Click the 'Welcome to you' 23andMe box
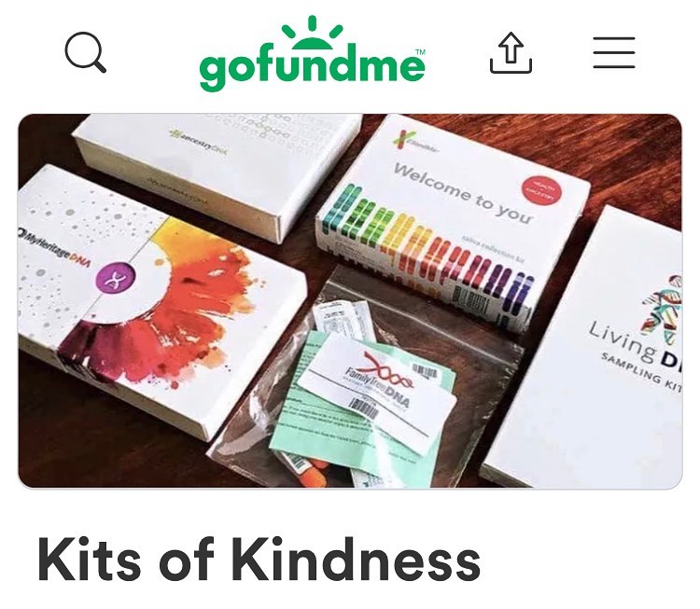The image size is (700, 609). click(451, 223)
